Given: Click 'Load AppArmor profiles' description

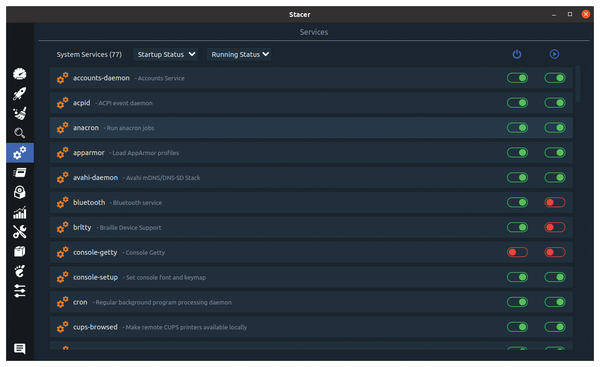Looking at the screenshot, I should (145, 153).
